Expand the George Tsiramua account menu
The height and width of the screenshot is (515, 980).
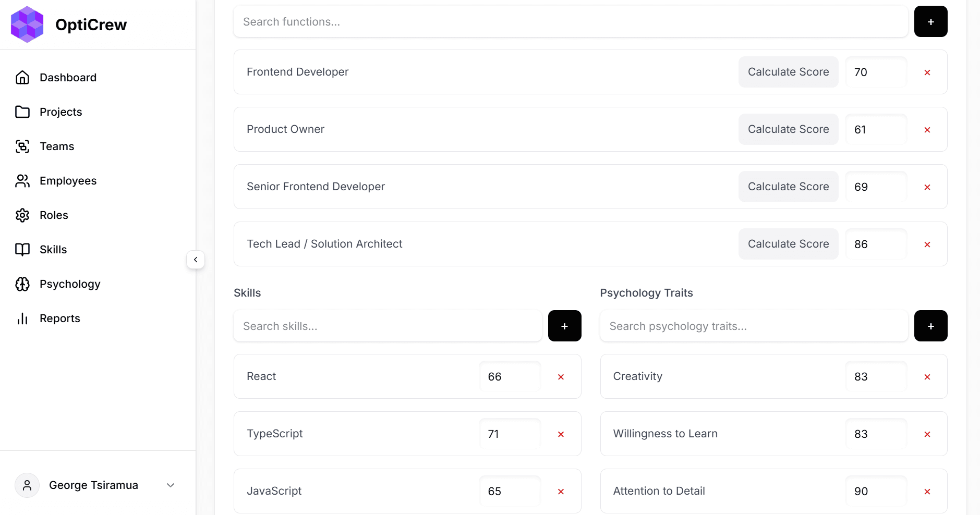pos(171,485)
